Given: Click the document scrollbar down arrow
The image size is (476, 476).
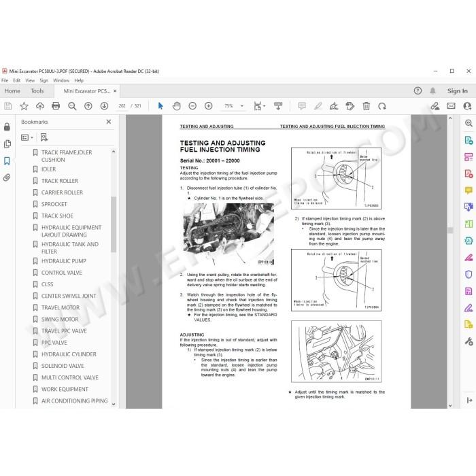Looking at the screenshot, I should point(450,405).
